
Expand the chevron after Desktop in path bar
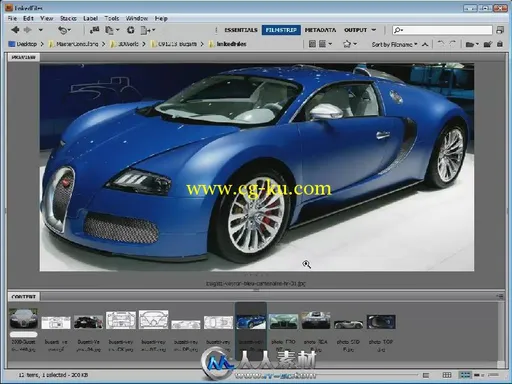tap(42, 44)
